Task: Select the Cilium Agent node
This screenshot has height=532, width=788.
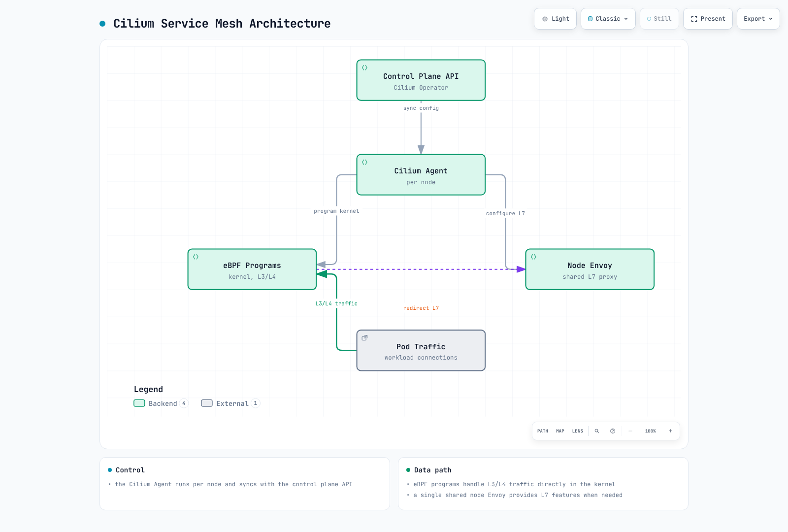Action: pos(421,175)
